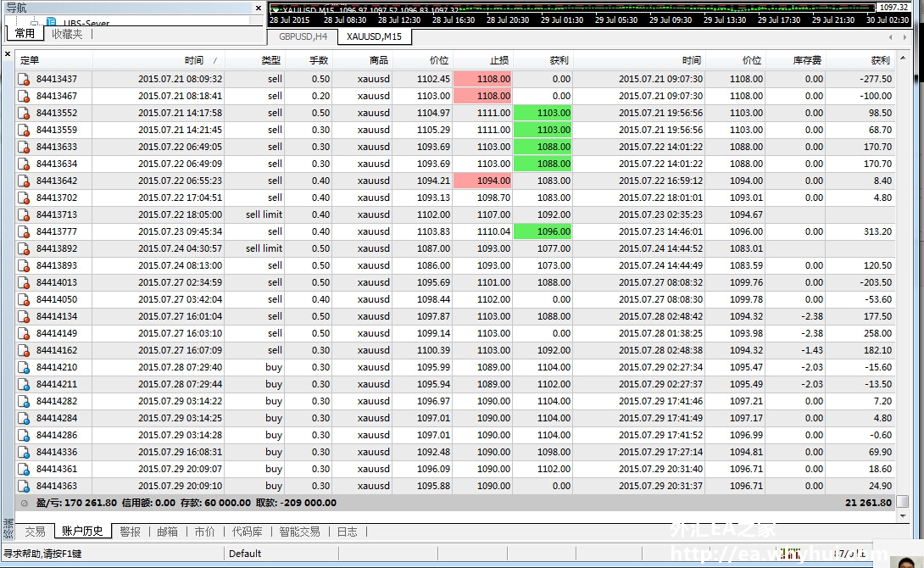Switch to the 收藏夹 navigator tab

pyautogui.click(x=67, y=34)
